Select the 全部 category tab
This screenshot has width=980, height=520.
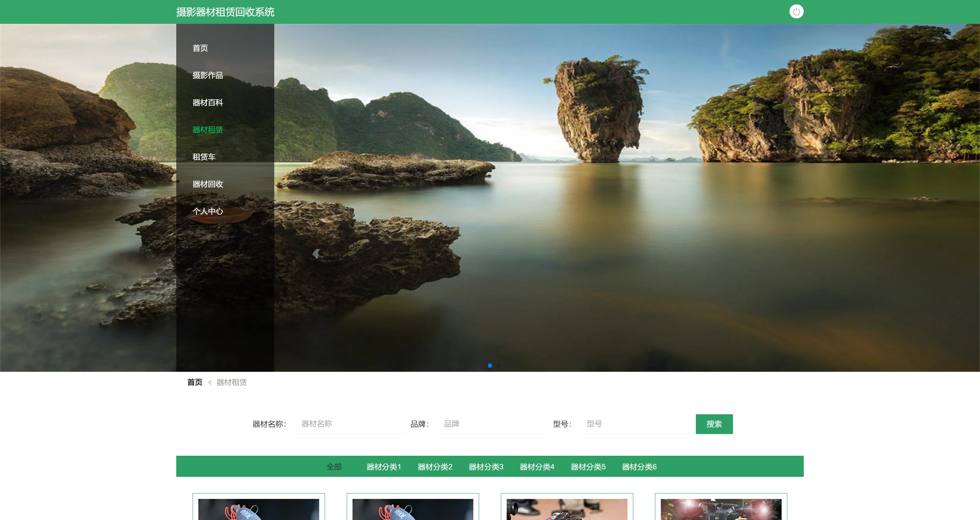point(333,467)
